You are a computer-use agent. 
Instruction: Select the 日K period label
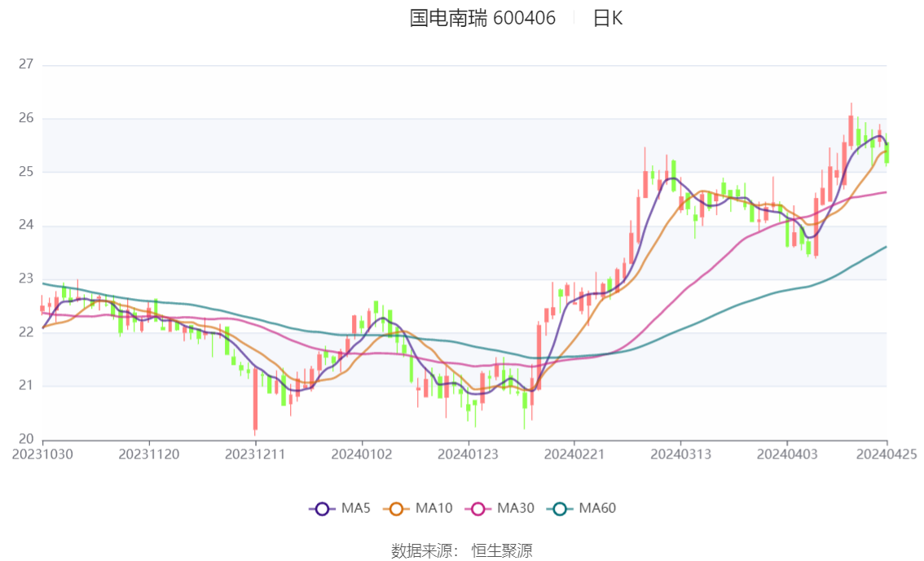click(608, 18)
